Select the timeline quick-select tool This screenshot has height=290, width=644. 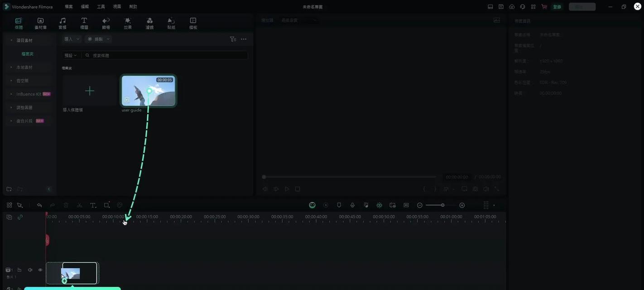(x=20, y=205)
